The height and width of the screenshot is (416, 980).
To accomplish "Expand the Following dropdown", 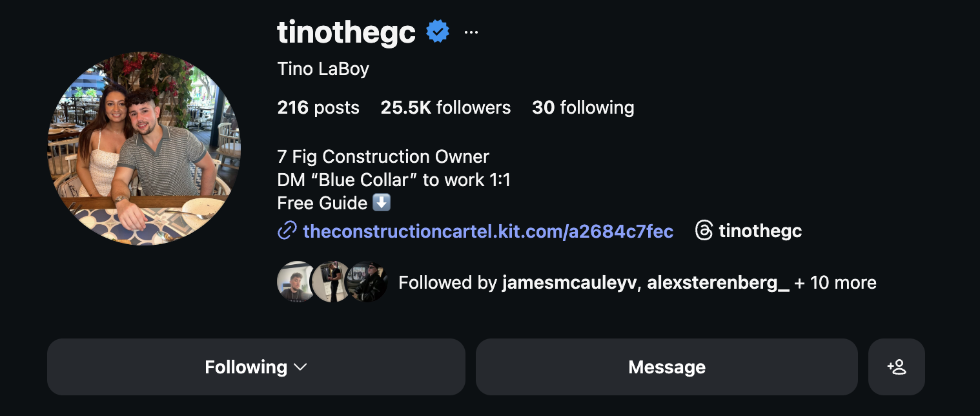I will 256,367.
